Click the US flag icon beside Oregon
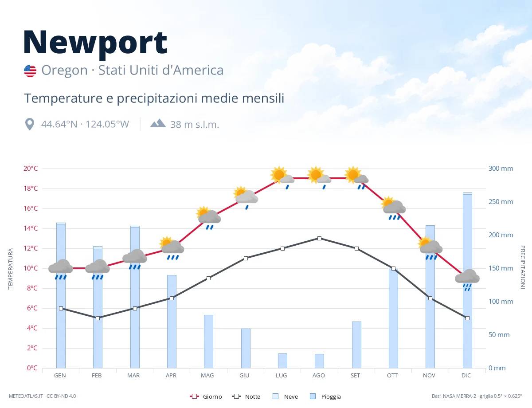The image size is (532, 408). [30, 71]
